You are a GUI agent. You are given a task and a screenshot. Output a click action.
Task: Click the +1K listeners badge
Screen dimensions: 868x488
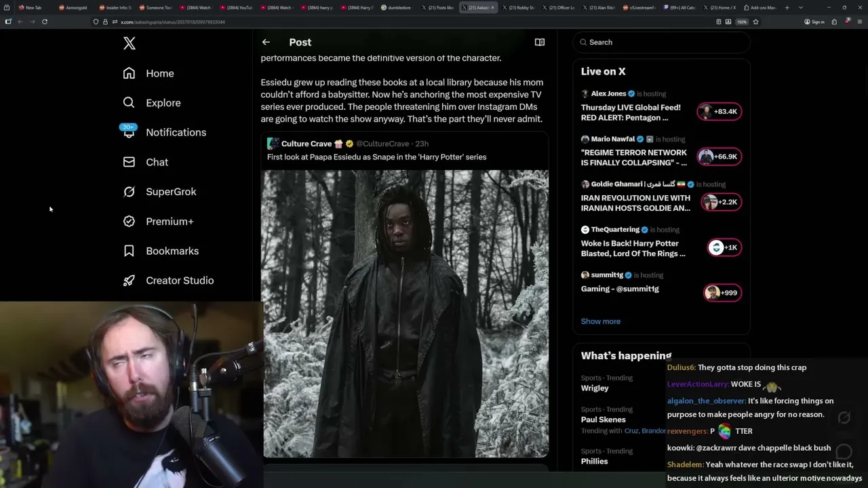(724, 247)
